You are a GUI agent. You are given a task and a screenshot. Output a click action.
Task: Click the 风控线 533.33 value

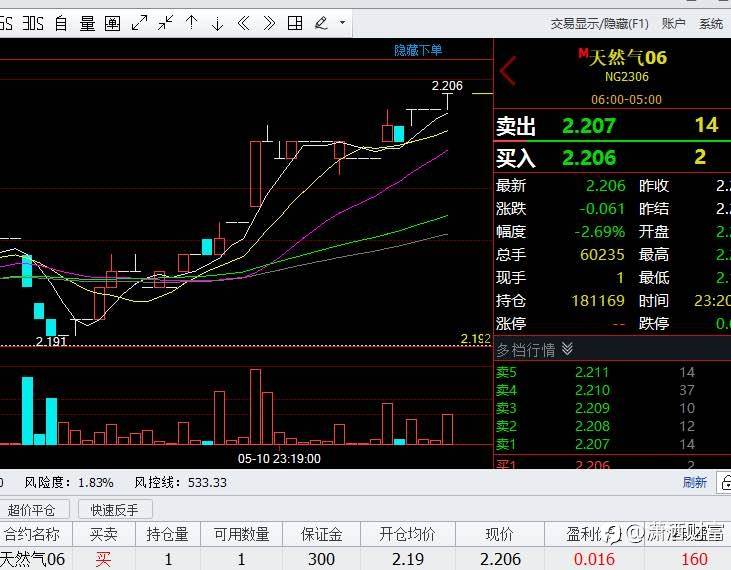click(207, 482)
